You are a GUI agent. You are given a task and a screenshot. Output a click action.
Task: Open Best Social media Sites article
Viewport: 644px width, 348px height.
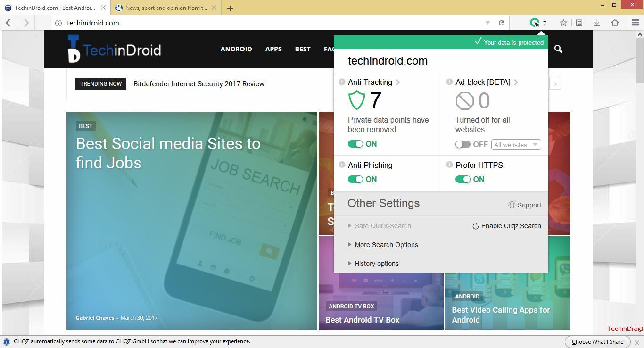click(x=168, y=153)
